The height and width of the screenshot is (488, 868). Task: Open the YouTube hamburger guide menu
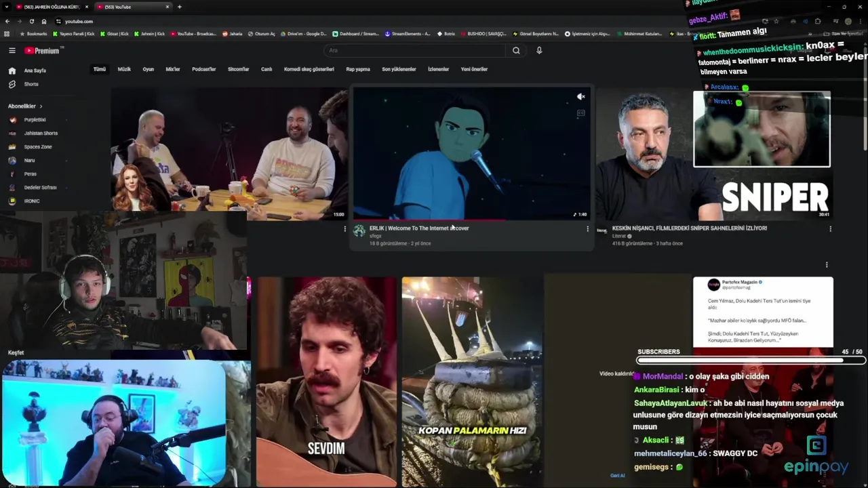12,50
